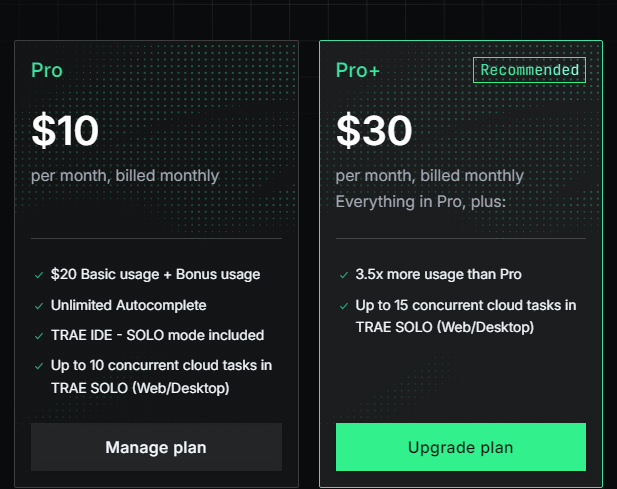This screenshot has height=489, width=617.
Task: Click the checkmark beside $20 Basic usage
Action: point(38,275)
